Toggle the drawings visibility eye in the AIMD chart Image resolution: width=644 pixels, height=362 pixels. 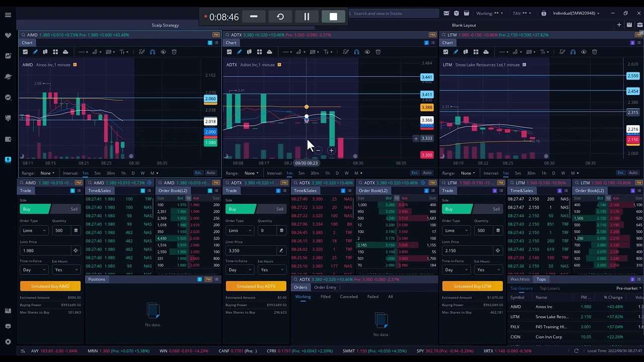pyautogui.click(x=163, y=52)
